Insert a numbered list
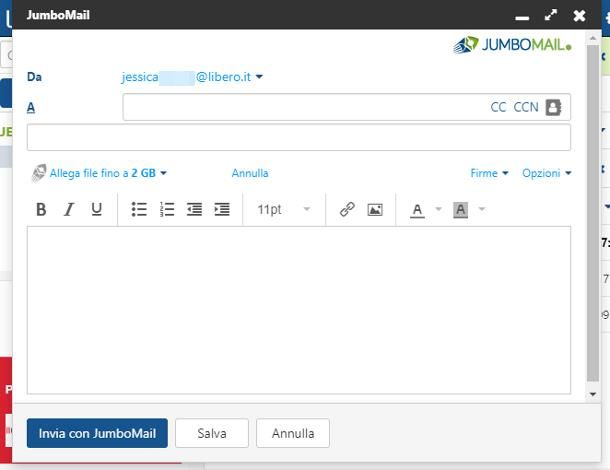Viewport: 610px width, 470px height. pyautogui.click(x=167, y=209)
